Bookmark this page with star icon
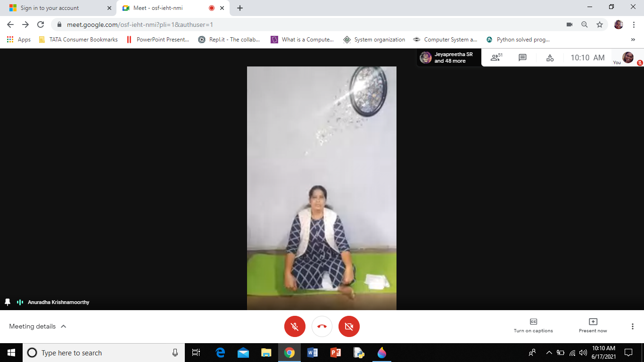The width and height of the screenshot is (644, 362). [x=600, y=25]
